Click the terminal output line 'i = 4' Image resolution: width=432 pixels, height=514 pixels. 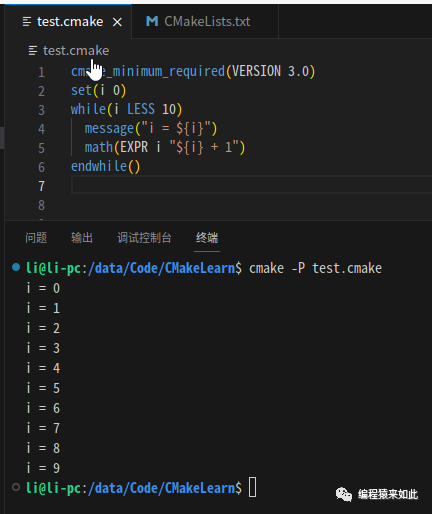coord(43,368)
